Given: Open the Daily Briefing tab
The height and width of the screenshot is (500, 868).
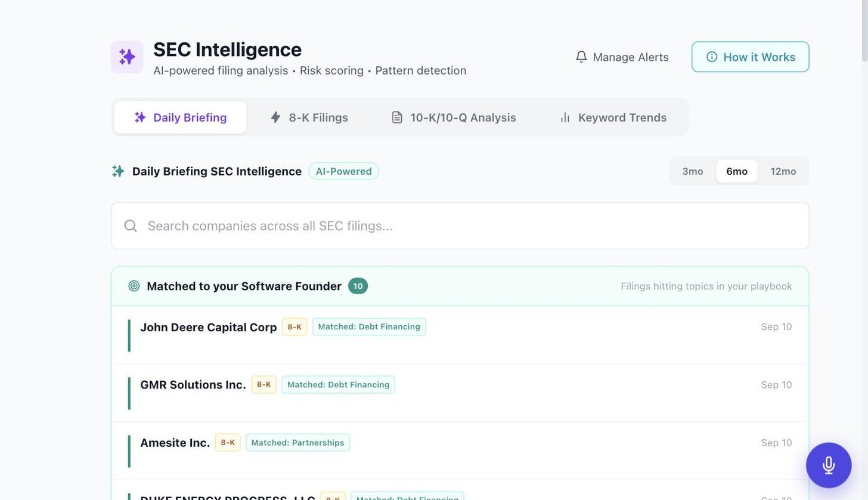Looking at the screenshot, I should tap(180, 117).
